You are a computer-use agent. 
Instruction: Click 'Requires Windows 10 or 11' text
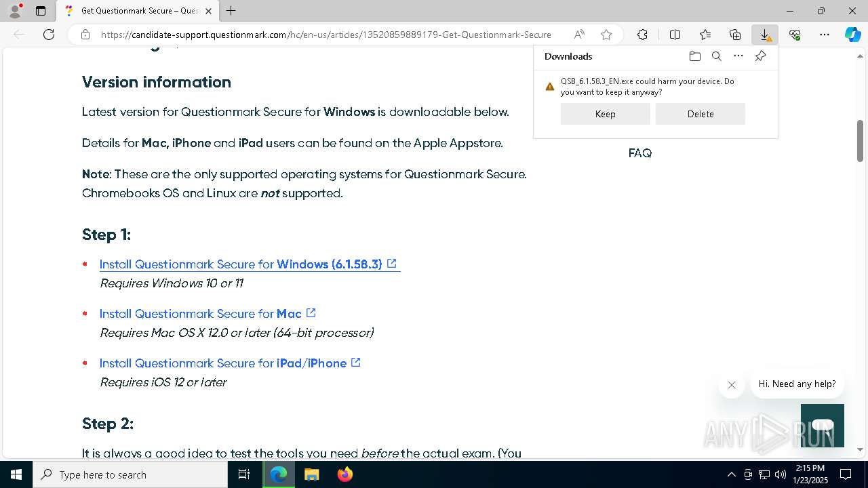click(172, 283)
